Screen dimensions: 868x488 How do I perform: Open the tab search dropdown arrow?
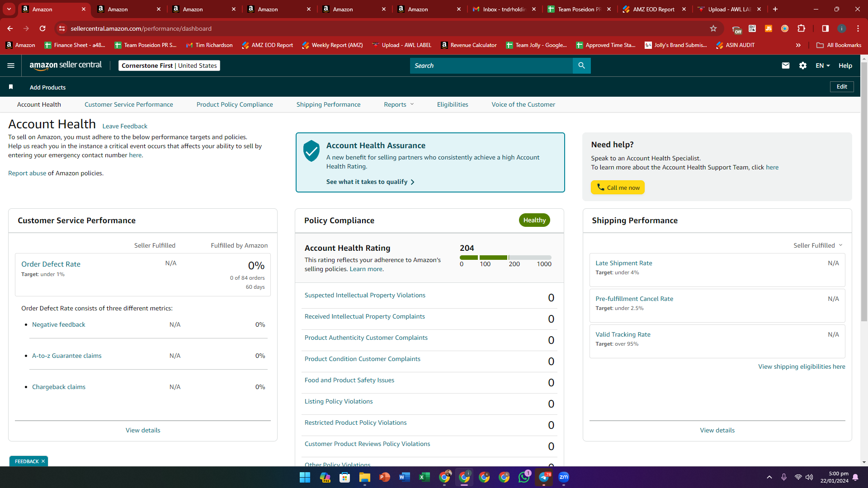[9, 9]
